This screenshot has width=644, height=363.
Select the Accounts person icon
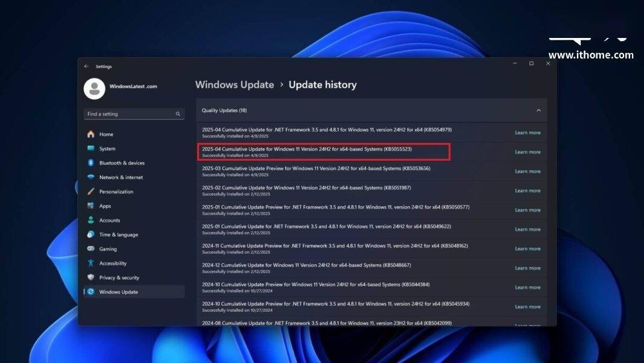tap(91, 220)
